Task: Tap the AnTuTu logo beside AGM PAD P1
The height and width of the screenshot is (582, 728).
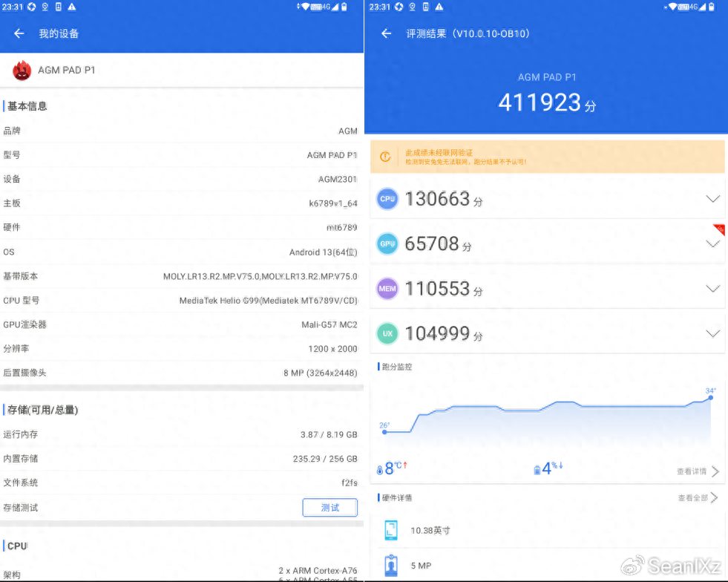Action: [x=22, y=71]
